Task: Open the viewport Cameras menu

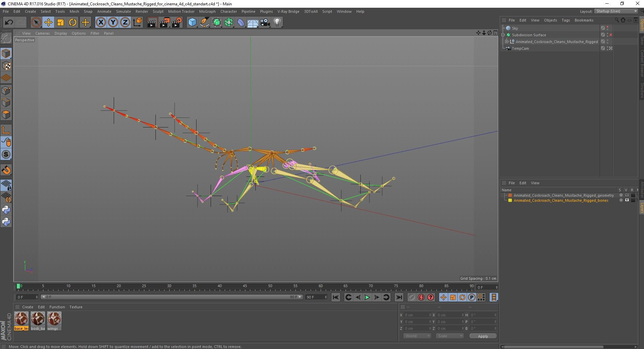Action: [42, 33]
